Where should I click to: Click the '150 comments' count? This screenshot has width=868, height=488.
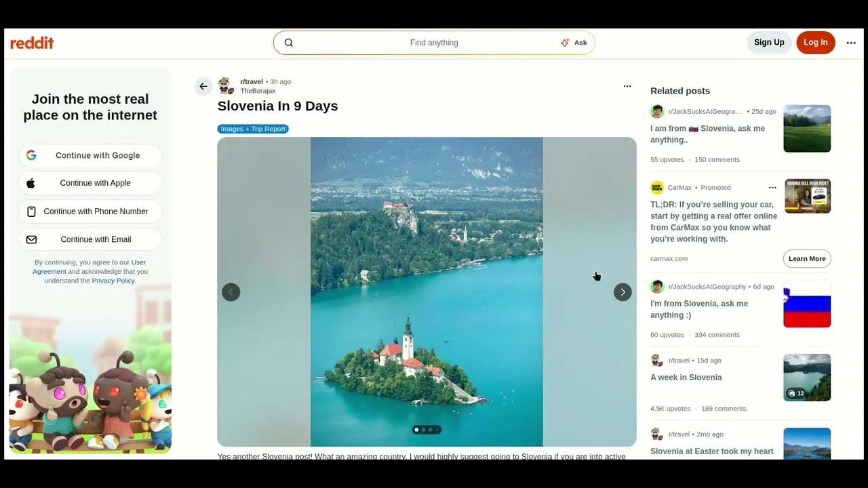(717, 159)
